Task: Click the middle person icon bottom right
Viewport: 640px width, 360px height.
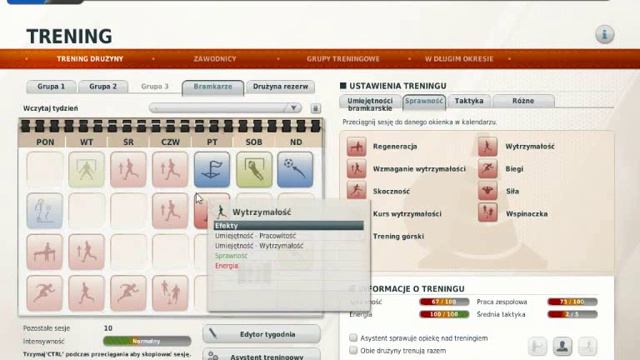Action: point(562,347)
